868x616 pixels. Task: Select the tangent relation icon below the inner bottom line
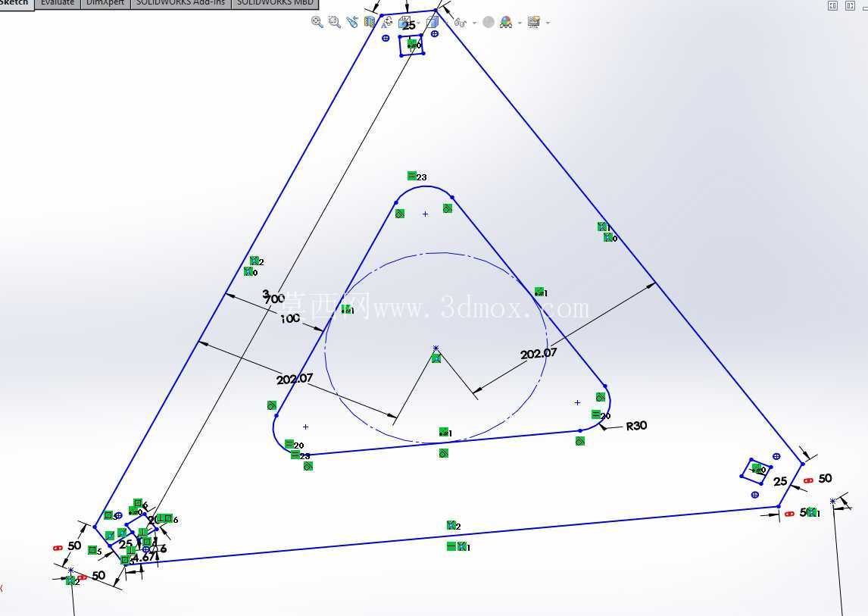[443, 453]
